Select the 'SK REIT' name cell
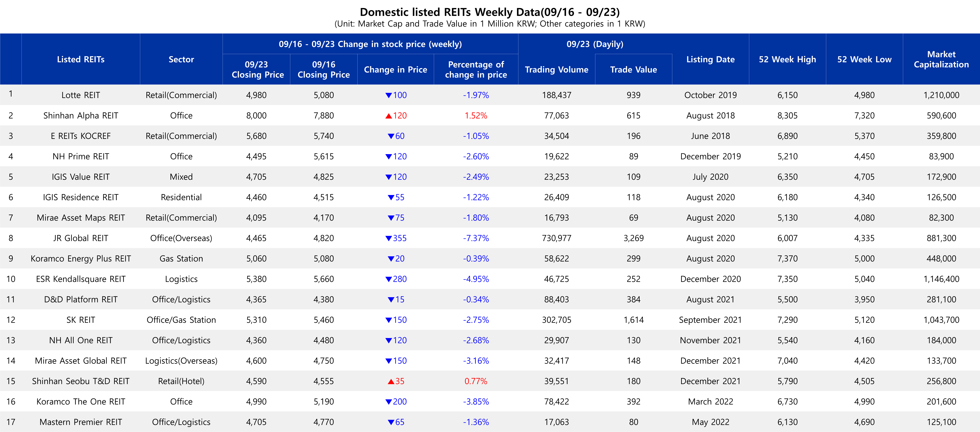Screen dimensions: 980x432 (x=81, y=320)
